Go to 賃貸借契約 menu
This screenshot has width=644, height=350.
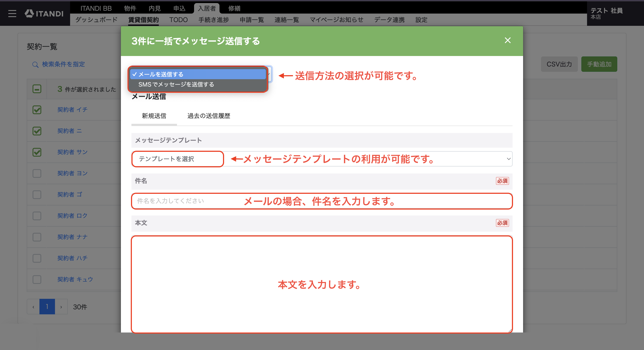(143, 20)
